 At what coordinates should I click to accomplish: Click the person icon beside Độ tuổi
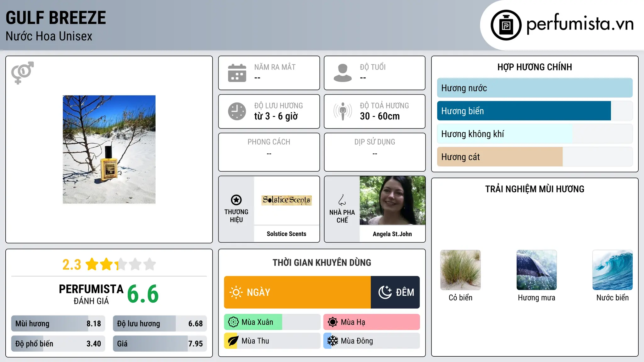pos(342,73)
